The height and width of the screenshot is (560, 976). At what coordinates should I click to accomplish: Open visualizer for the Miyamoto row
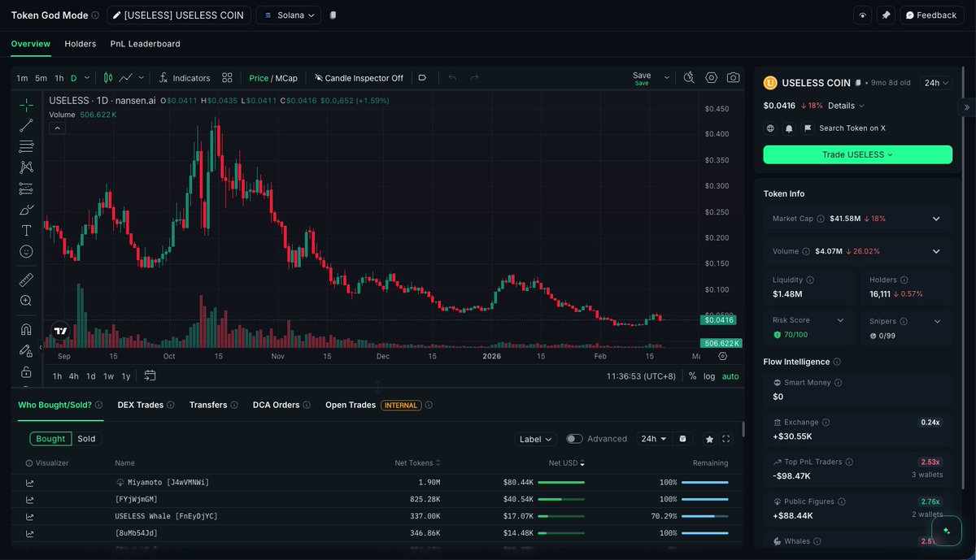[30, 483]
